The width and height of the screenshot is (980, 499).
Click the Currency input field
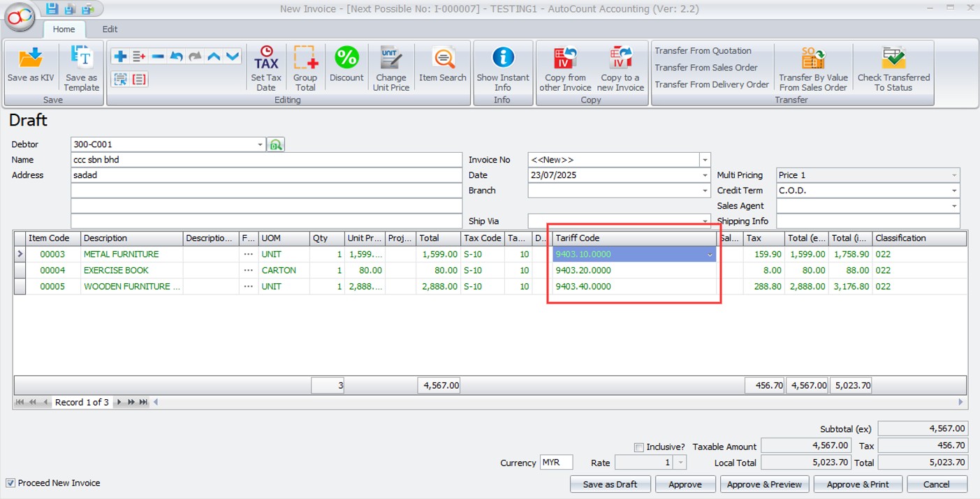tap(556, 463)
